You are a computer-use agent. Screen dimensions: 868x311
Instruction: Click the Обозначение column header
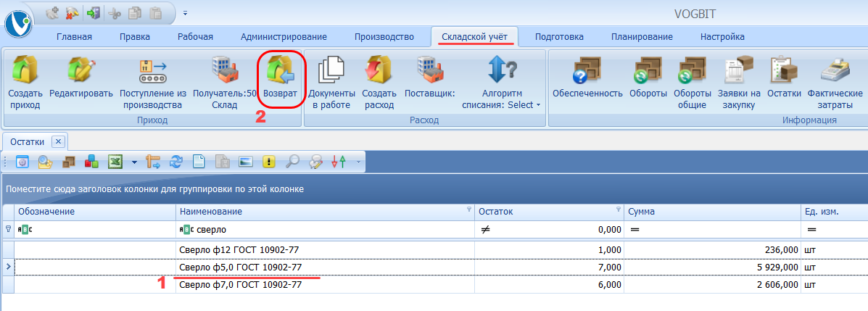[95, 212]
